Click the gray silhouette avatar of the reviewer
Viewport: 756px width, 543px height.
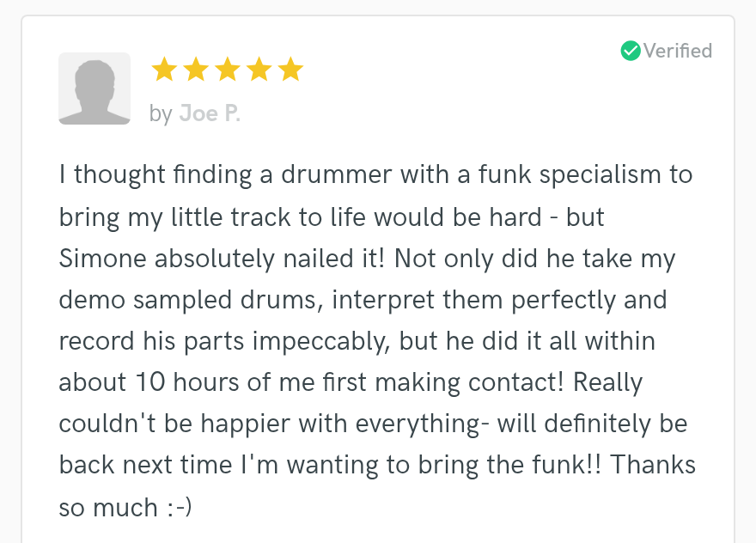tap(94, 88)
